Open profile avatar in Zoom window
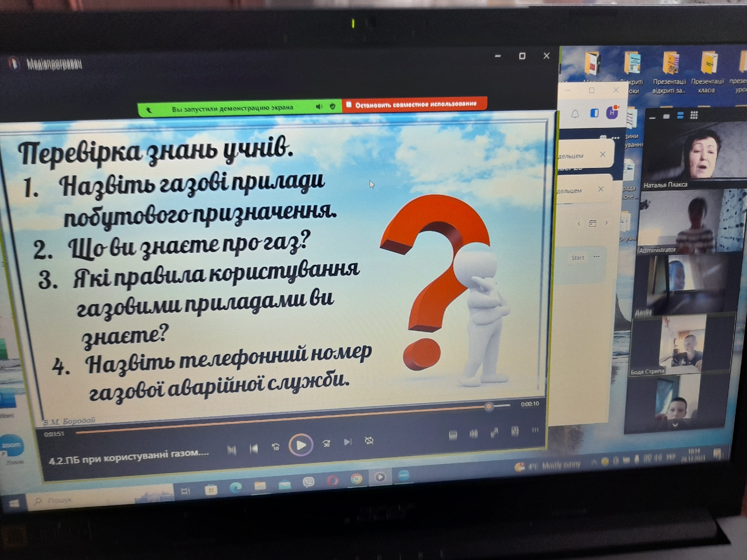Screen dimensions: 747x560 [x=612, y=112]
